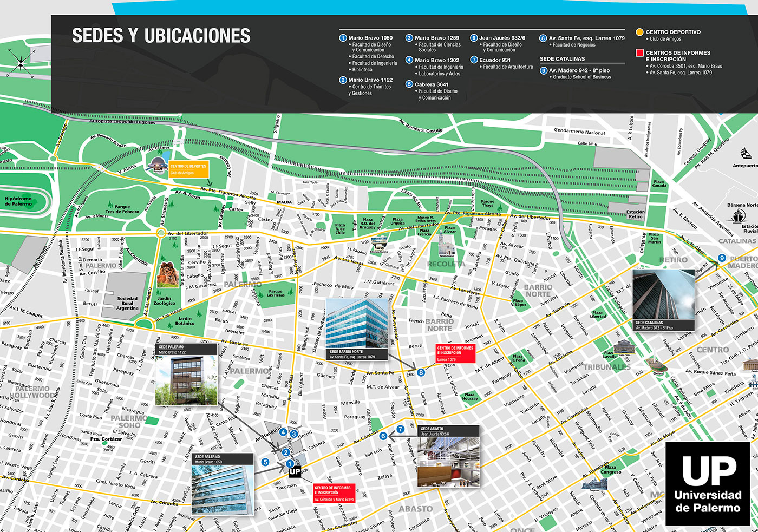Click the RETIRO neighborhood label
The width and height of the screenshot is (758, 532).
click(x=674, y=260)
